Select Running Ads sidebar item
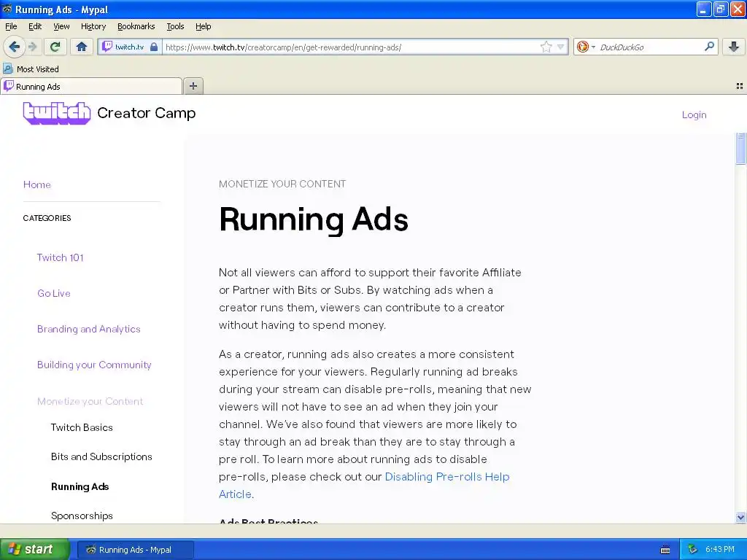This screenshot has width=747, height=560. point(80,486)
